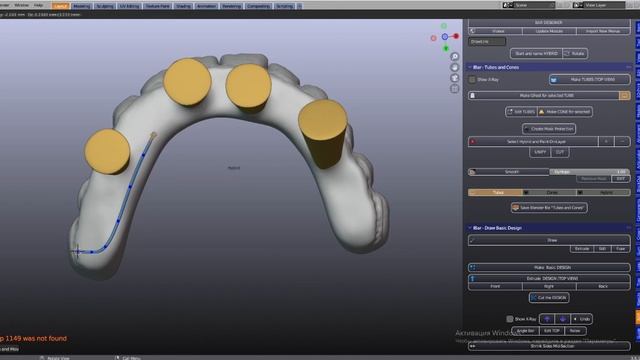The height and width of the screenshot is (360, 640).
Task: Switch to the Modeling workspace tab
Action: 81,6
